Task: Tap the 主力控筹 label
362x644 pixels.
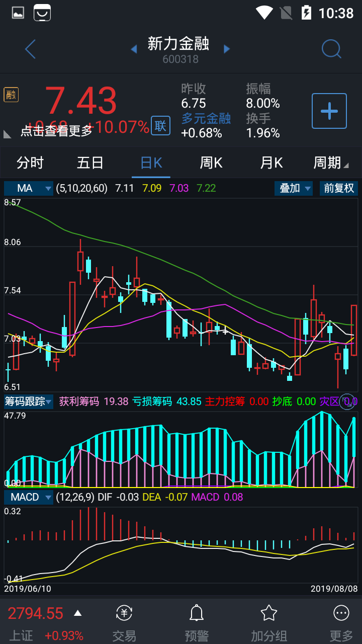Action: pos(225,401)
